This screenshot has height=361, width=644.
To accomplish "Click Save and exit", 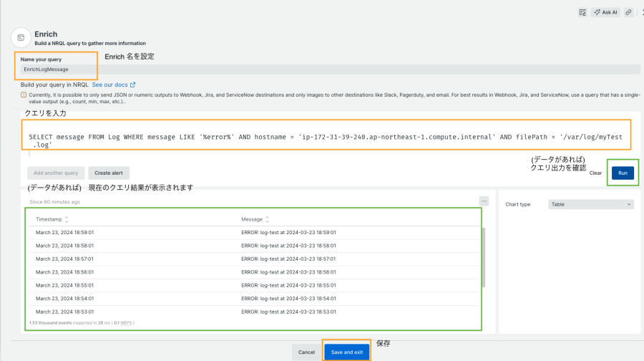I will coord(346,352).
